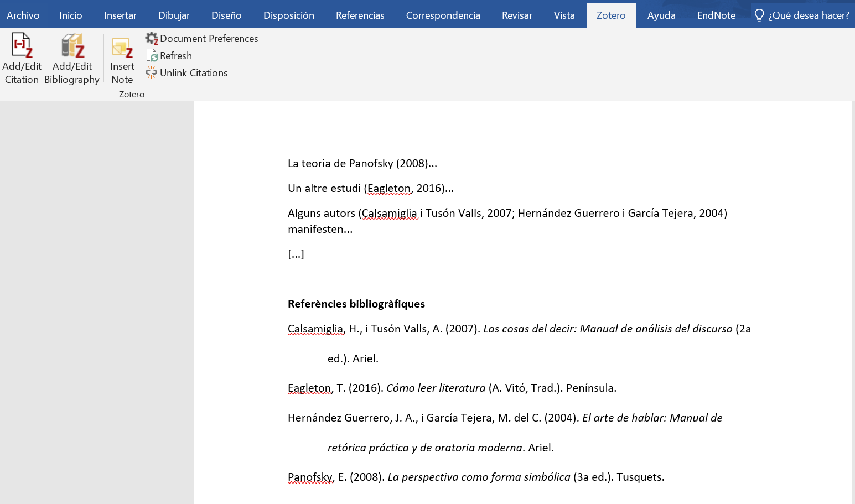The image size is (855, 504).
Task: Refresh the Zotero citations
Action: coord(169,56)
